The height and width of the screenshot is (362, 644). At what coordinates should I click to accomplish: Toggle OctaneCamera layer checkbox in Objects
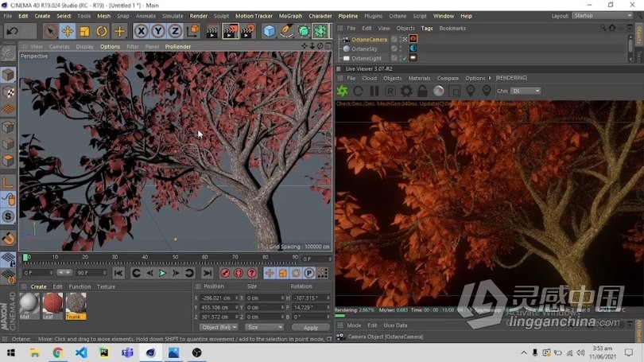[x=394, y=39]
